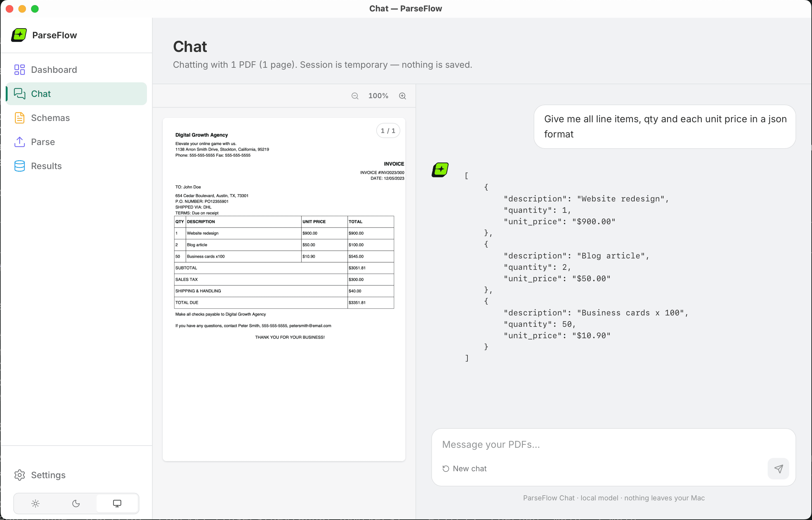Click "Business cards x 100" JSON line
The height and width of the screenshot is (520, 812).
pyautogui.click(x=596, y=313)
